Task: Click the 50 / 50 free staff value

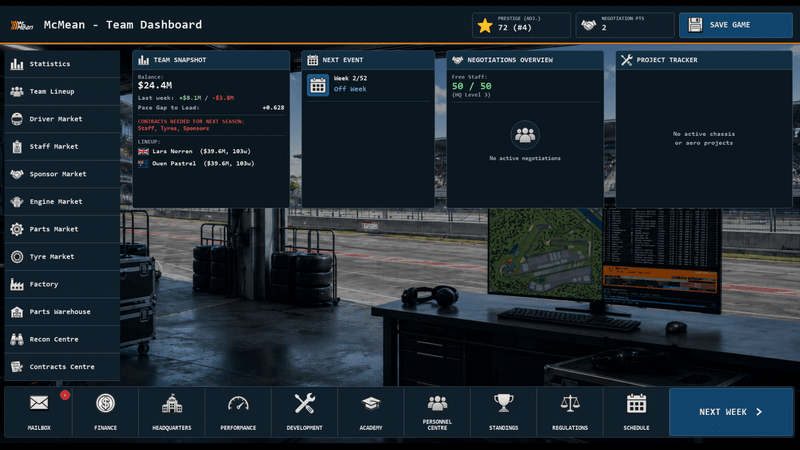Action: click(x=471, y=86)
